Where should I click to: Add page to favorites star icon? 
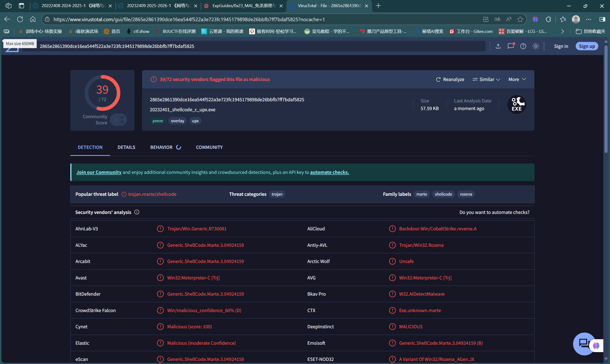click(x=520, y=19)
